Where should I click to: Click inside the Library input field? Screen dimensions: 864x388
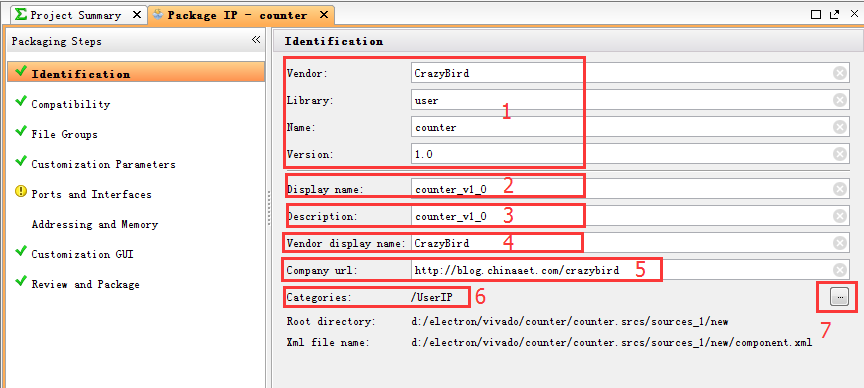(630, 100)
